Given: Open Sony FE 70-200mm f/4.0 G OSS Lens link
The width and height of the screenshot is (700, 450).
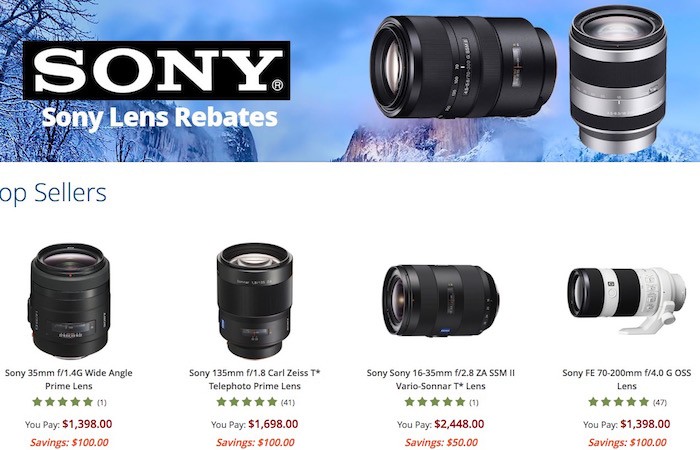Looking at the screenshot, I should pyautogui.click(x=626, y=379).
